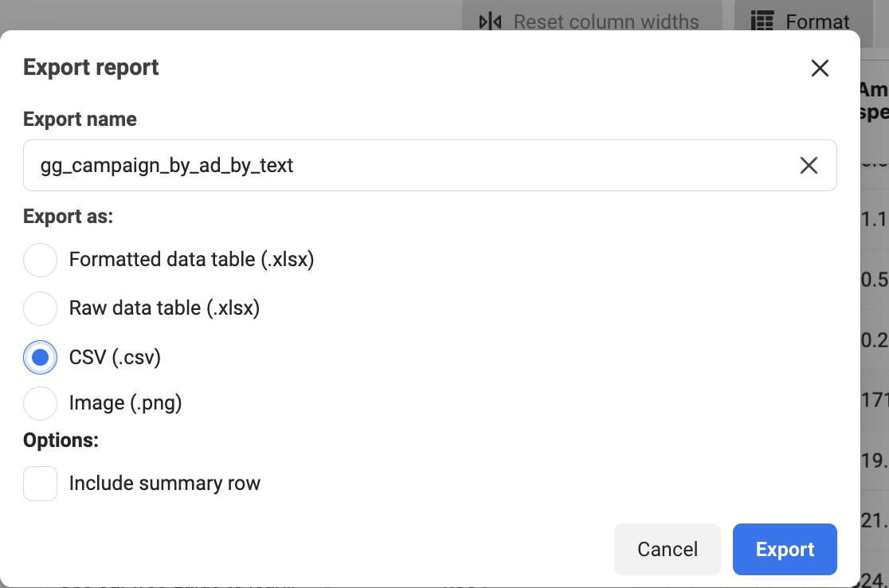Click the Reset column widths icon
The image size is (889, 588).
(x=490, y=22)
